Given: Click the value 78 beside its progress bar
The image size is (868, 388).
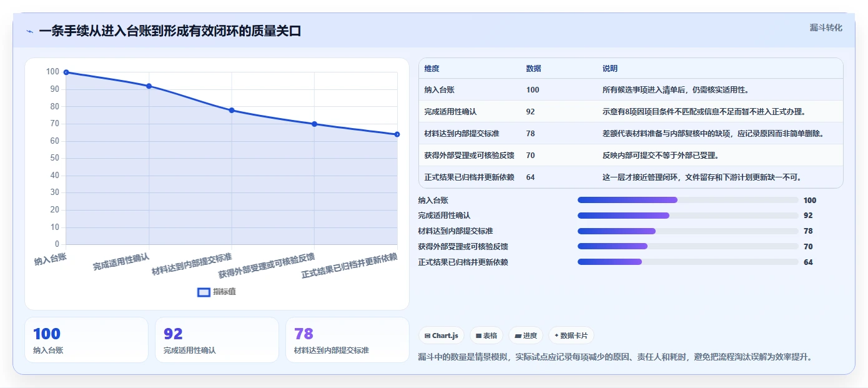Looking at the screenshot, I should click(808, 231).
